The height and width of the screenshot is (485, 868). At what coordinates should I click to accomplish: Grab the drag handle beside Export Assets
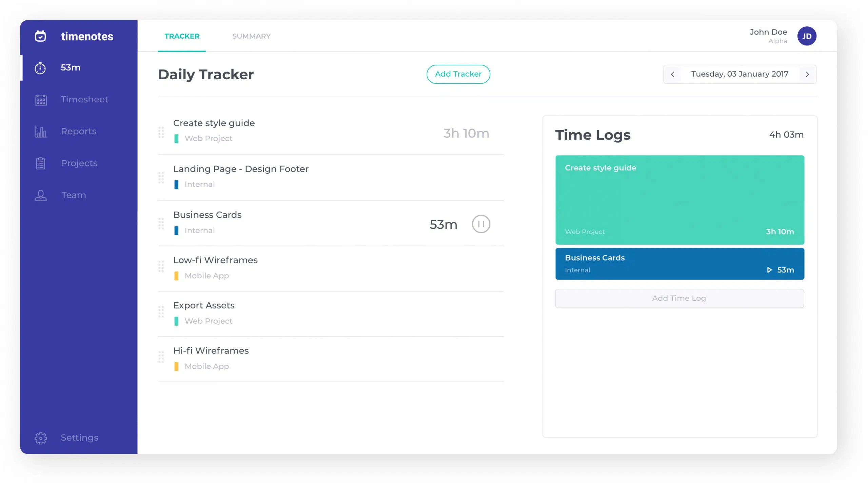point(161,311)
